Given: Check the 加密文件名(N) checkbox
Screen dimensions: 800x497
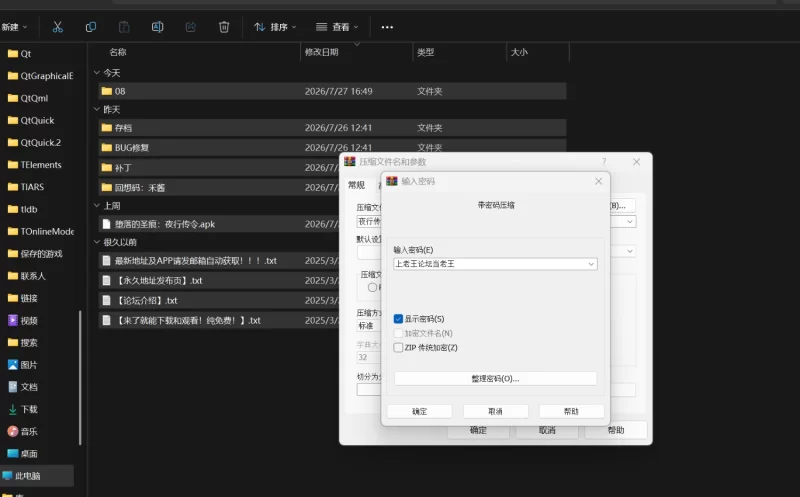Looking at the screenshot, I should [398, 333].
